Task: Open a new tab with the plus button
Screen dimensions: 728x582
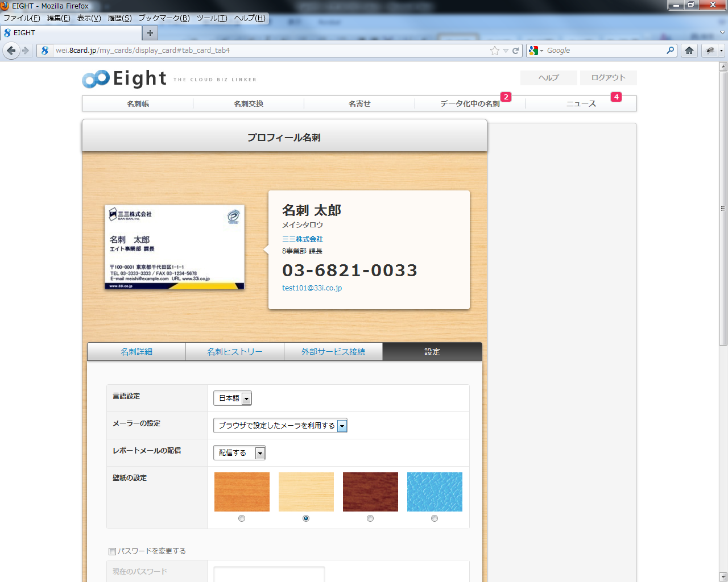Action: click(x=150, y=33)
